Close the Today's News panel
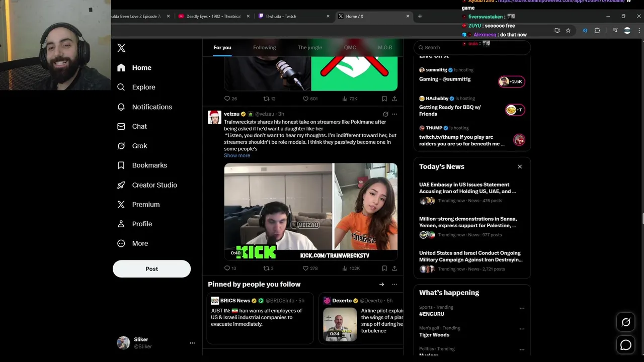 (520, 166)
